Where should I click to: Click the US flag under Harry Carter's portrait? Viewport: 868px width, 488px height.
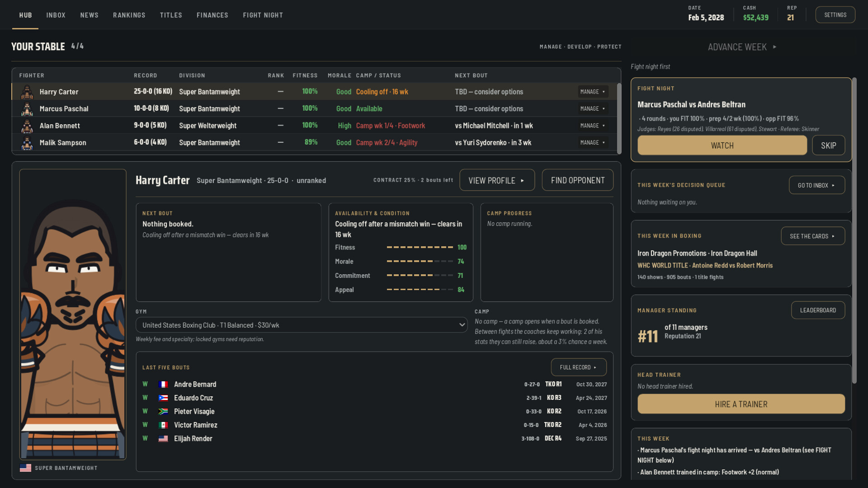tap(25, 468)
